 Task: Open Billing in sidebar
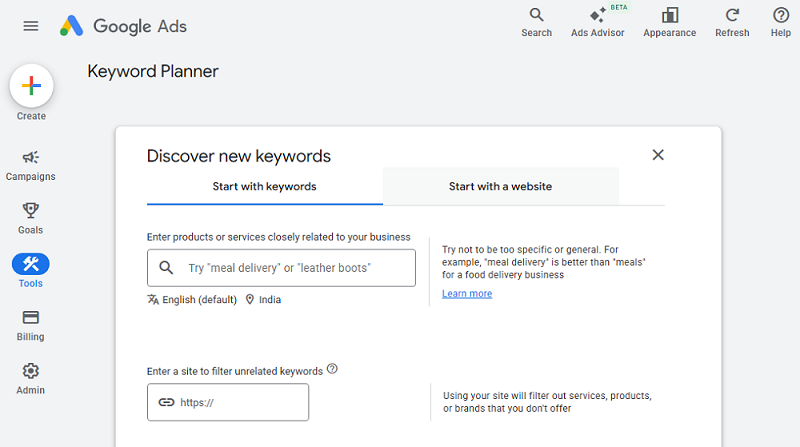click(x=31, y=326)
